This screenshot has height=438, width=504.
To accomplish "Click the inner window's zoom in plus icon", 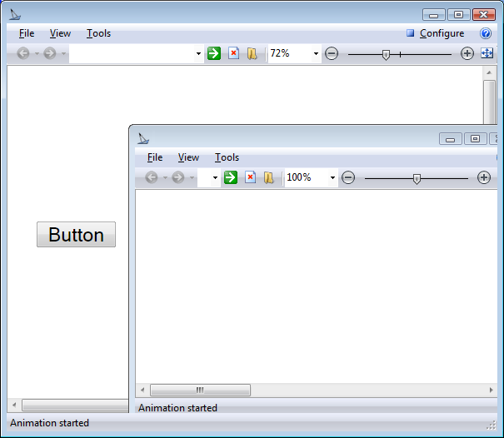I will click(x=484, y=177).
